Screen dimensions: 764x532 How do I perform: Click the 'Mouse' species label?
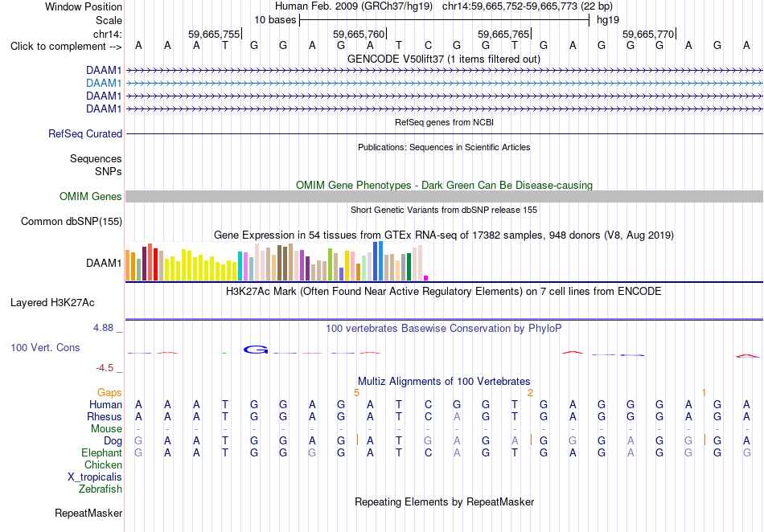point(106,429)
